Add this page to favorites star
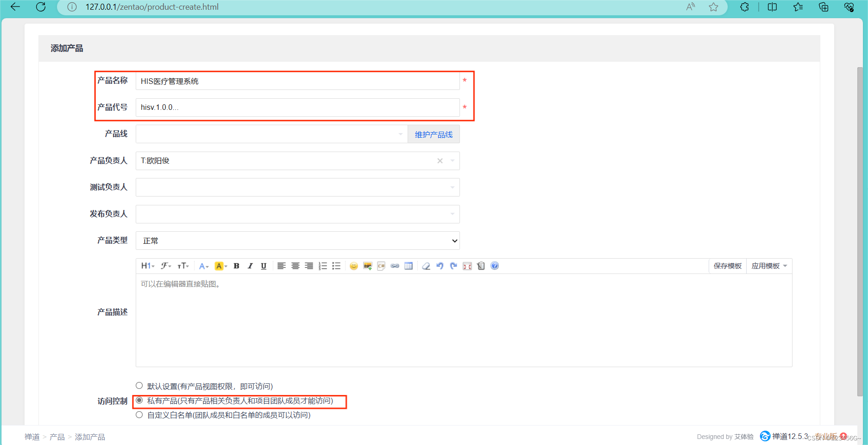The width and height of the screenshot is (868, 445). (713, 7)
